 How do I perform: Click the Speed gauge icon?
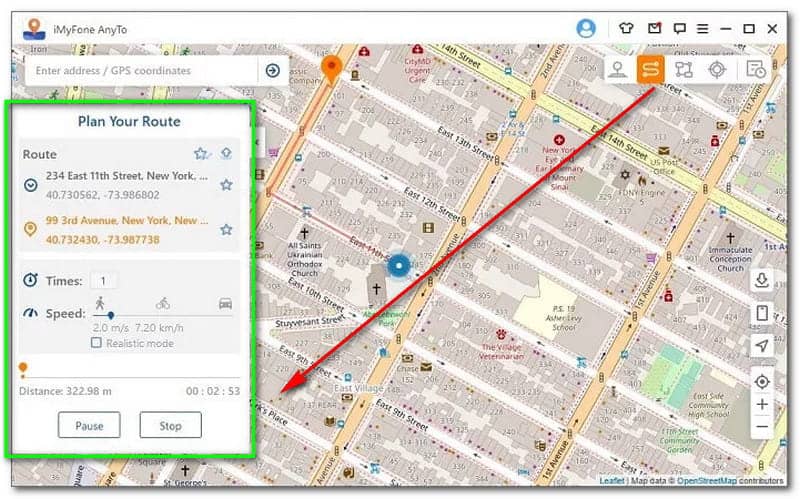pos(31,313)
